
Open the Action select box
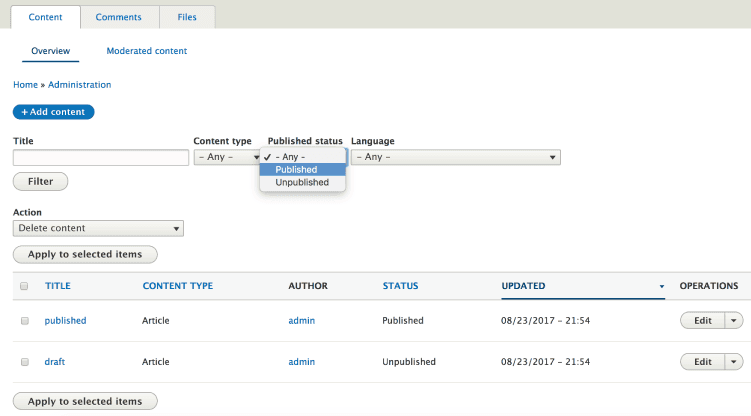pos(98,228)
